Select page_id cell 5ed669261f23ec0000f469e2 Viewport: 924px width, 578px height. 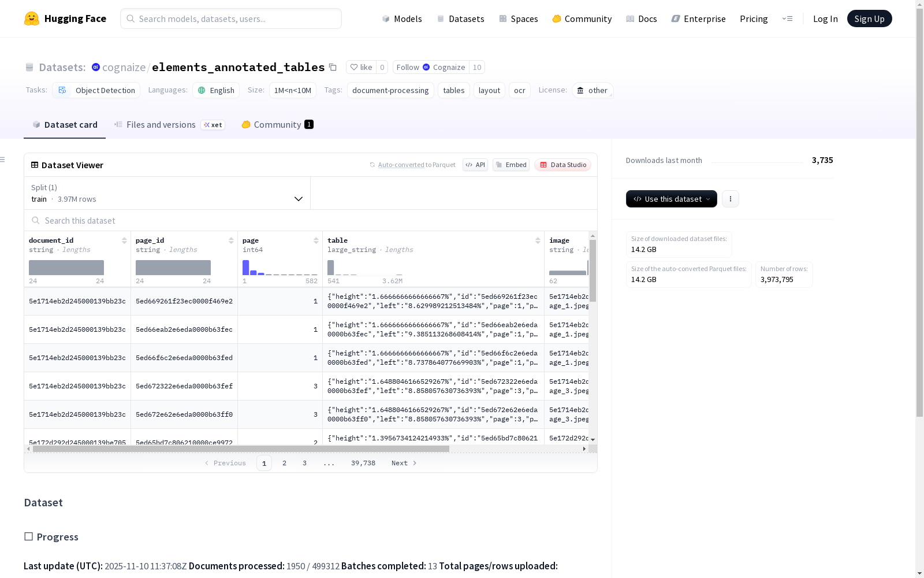(x=184, y=301)
